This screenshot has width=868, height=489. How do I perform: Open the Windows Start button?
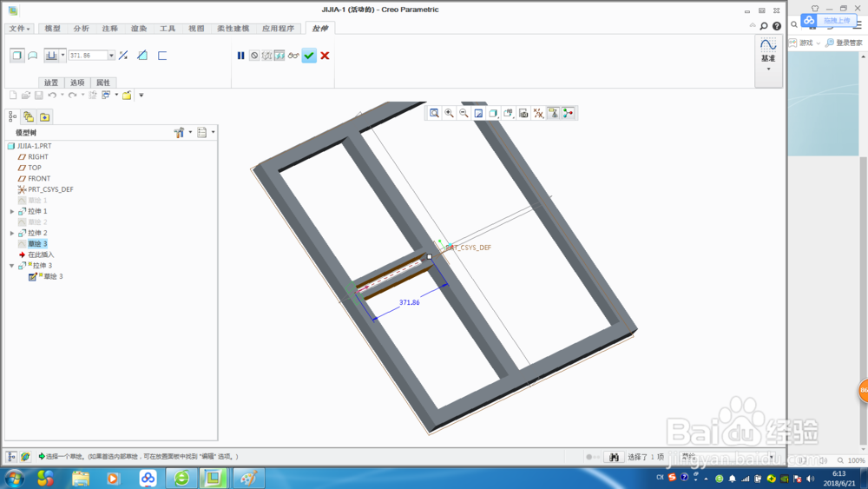(15, 478)
